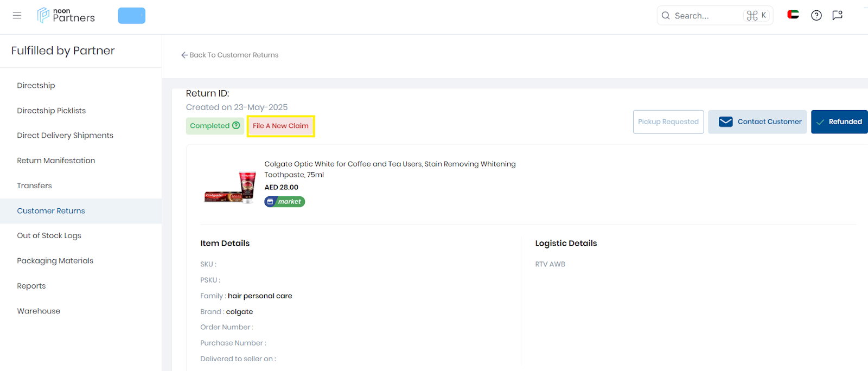Open the help question mark icon
The height and width of the screenshot is (371, 868).
tap(816, 15)
